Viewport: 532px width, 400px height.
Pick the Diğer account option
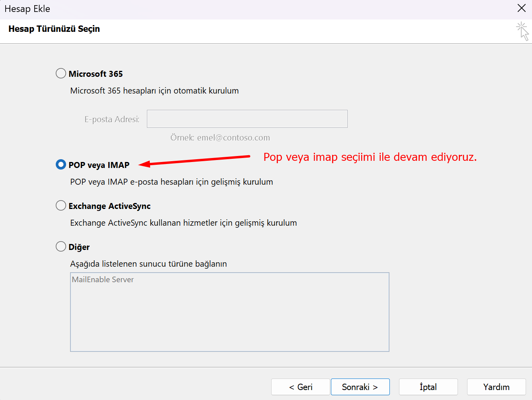click(61, 246)
